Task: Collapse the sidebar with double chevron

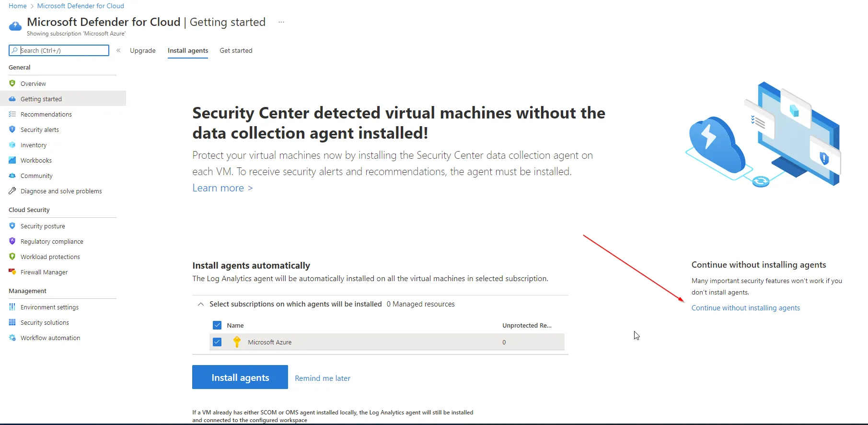Action: click(118, 50)
